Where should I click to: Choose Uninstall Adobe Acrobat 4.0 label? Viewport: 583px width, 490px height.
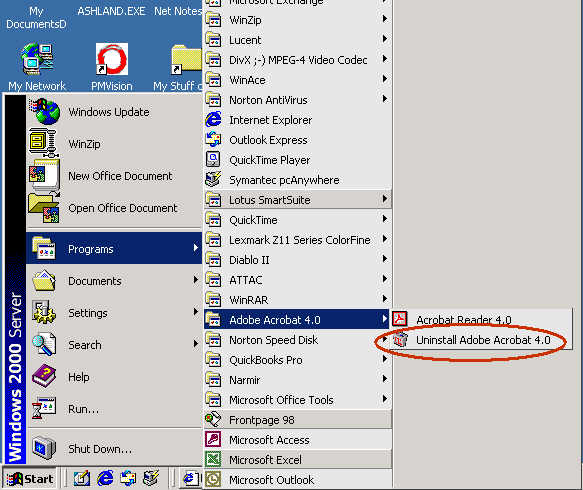pos(483,340)
